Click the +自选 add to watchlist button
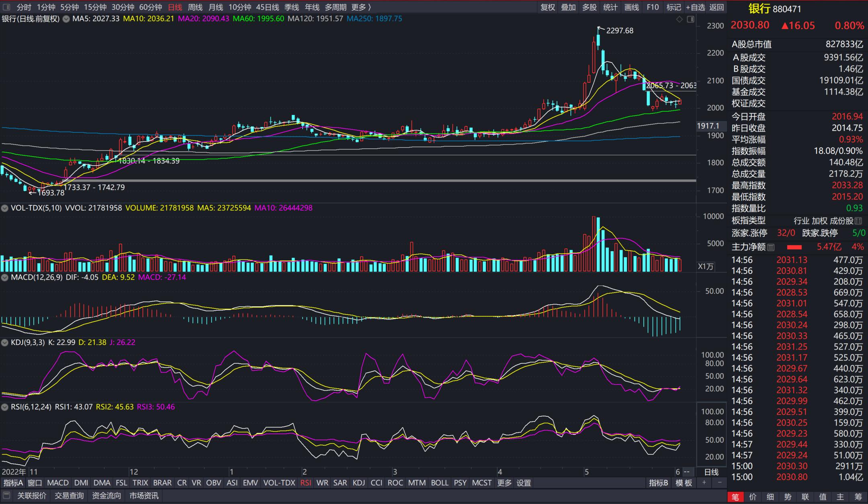Screen dimensions: 868x504 [x=695, y=7]
